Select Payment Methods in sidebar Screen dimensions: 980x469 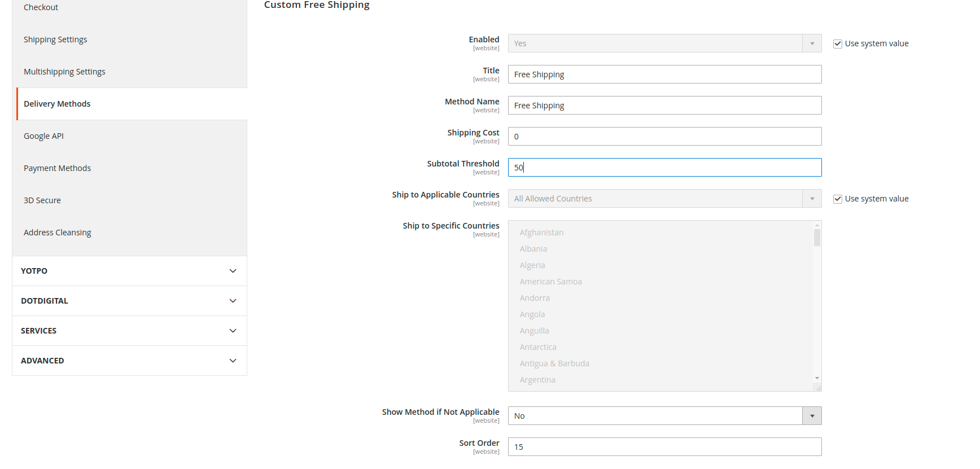click(57, 168)
